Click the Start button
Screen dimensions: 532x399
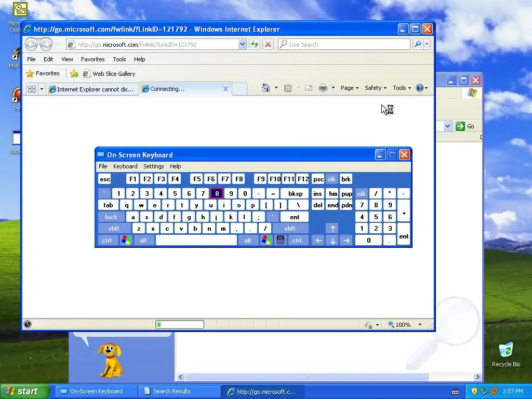coord(24,391)
